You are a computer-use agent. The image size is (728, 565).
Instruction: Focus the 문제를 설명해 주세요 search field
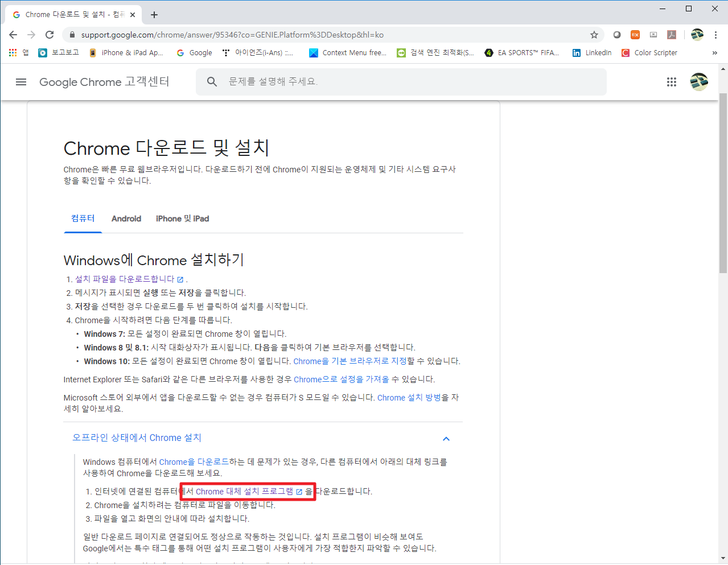coord(401,82)
